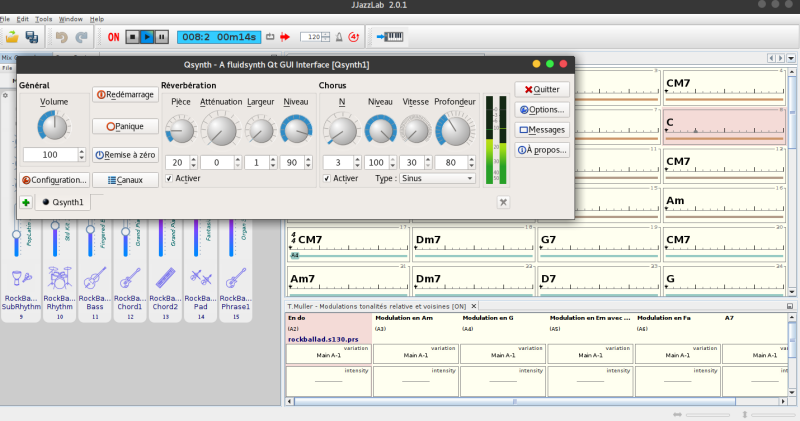This screenshot has height=421, width=800.
Task: Add a new engine with green plus
Action: [x=26, y=202]
